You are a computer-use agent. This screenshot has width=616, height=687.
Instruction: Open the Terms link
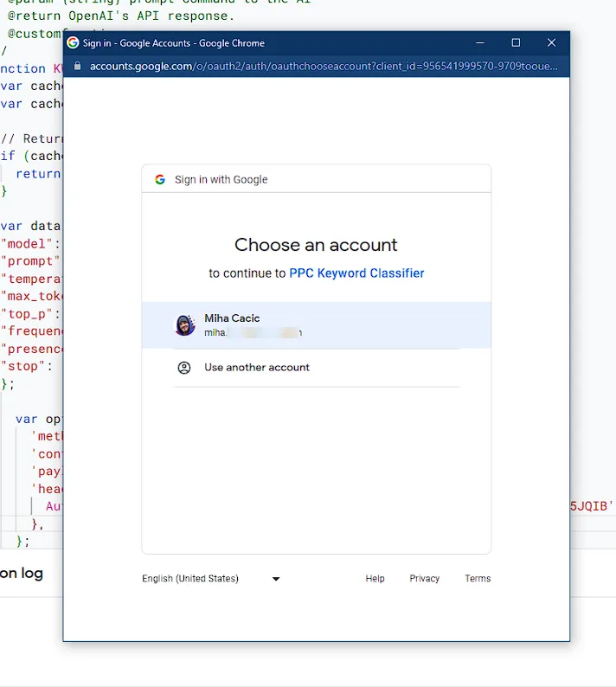(x=478, y=578)
